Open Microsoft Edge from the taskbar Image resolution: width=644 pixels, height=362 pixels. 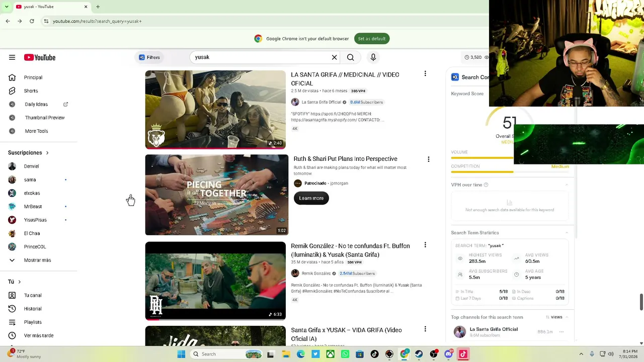(301, 354)
